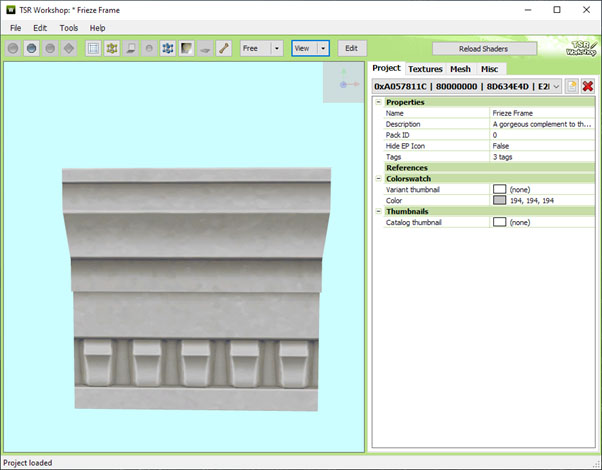The height and width of the screenshot is (470, 602).
Task: Open the View dropdown arrow
Action: click(323, 48)
